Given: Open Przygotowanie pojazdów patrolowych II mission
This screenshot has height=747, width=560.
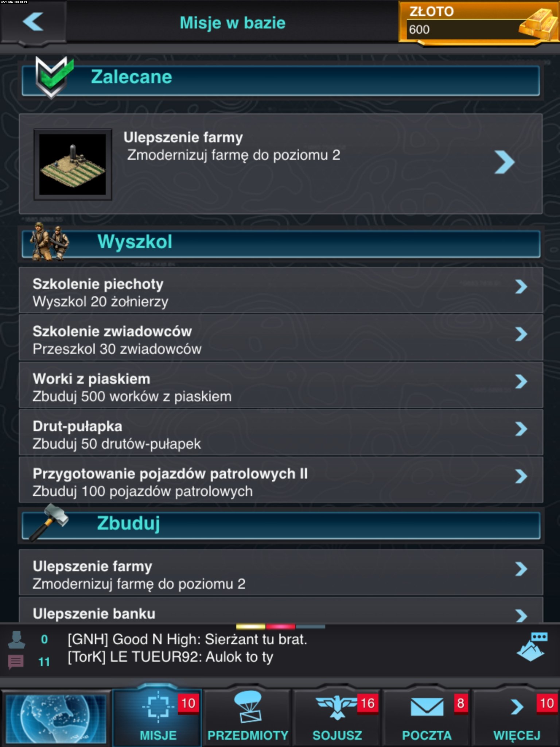Looking at the screenshot, I should (x=281, y=480).
